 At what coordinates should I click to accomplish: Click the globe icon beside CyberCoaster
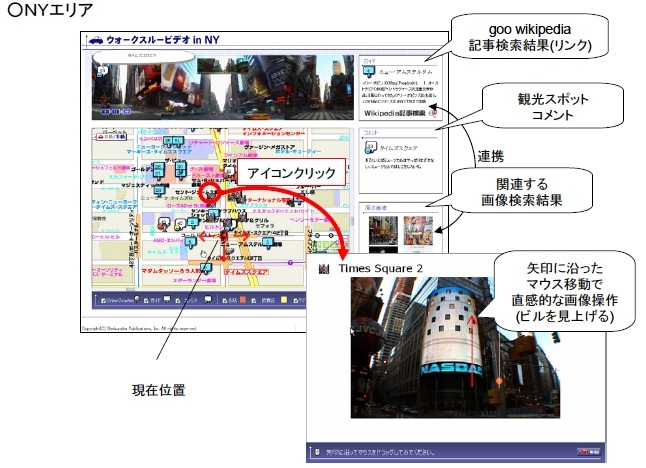[x=137, y=300]
